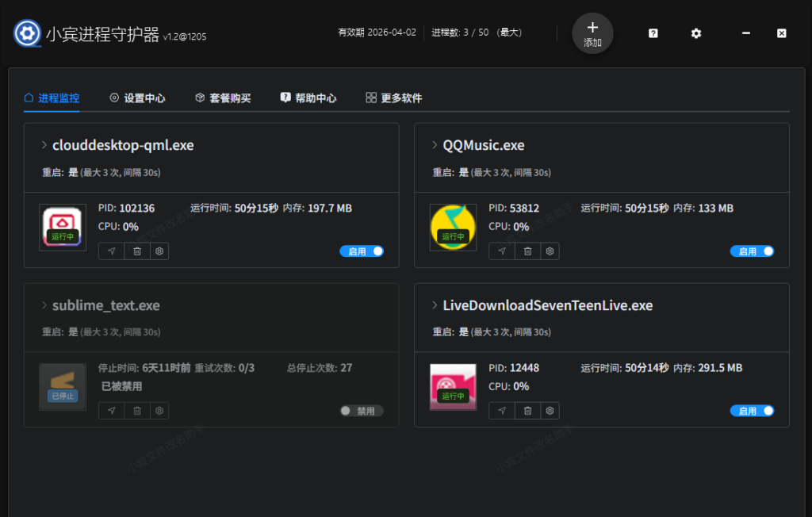Expand the sublime_text.exe card chevron
812x517 pixels.
(44, 304)
